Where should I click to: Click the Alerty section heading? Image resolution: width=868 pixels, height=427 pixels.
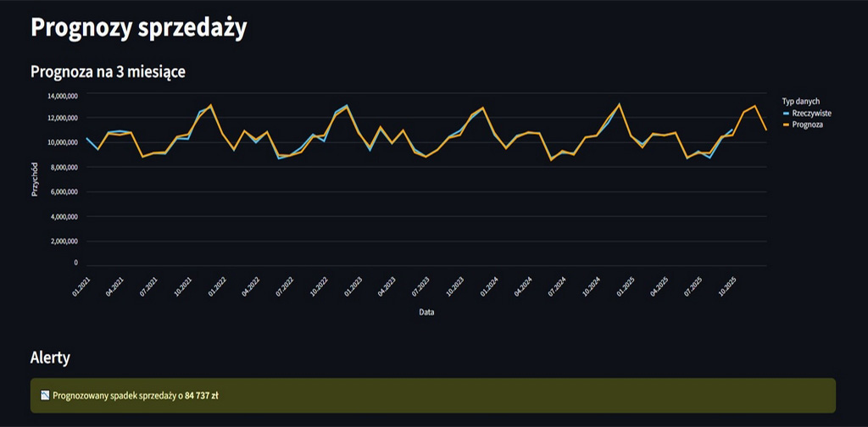click(50, 358)
